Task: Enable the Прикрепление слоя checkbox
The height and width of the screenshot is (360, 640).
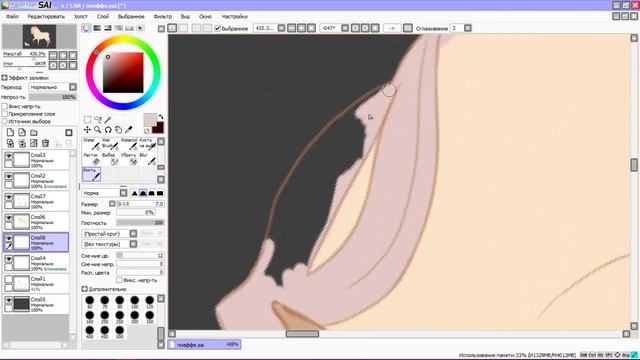Action: click(5, 114)
